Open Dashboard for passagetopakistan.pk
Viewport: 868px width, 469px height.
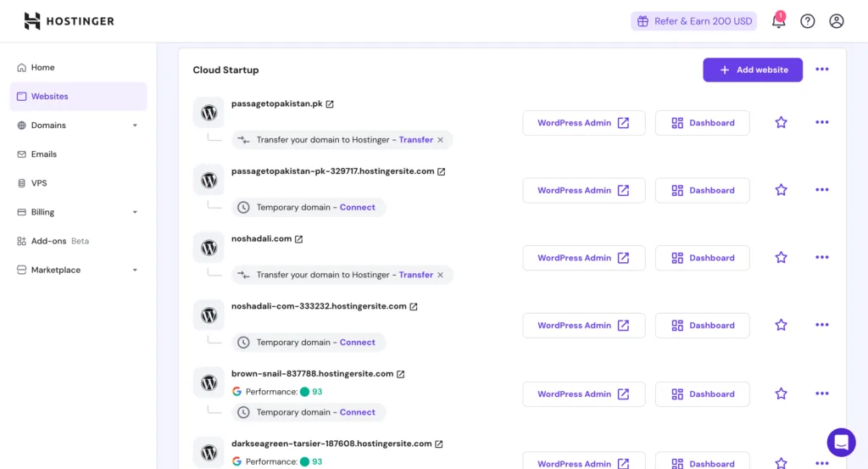click(x=703, y=123)
